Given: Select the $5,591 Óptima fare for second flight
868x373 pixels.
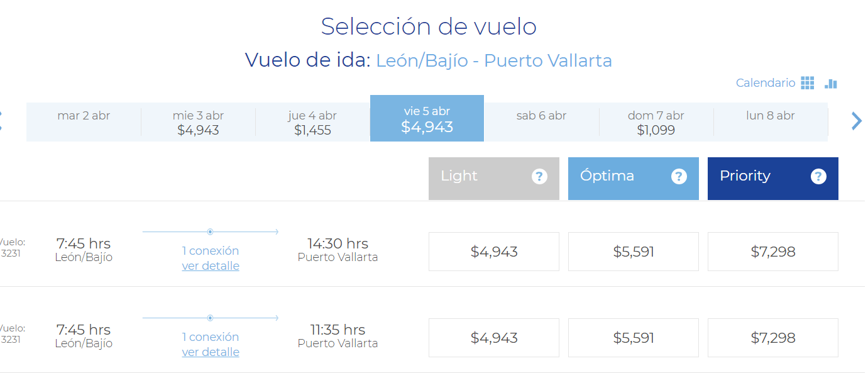Looking at the screenshot, I should (633, 337).
